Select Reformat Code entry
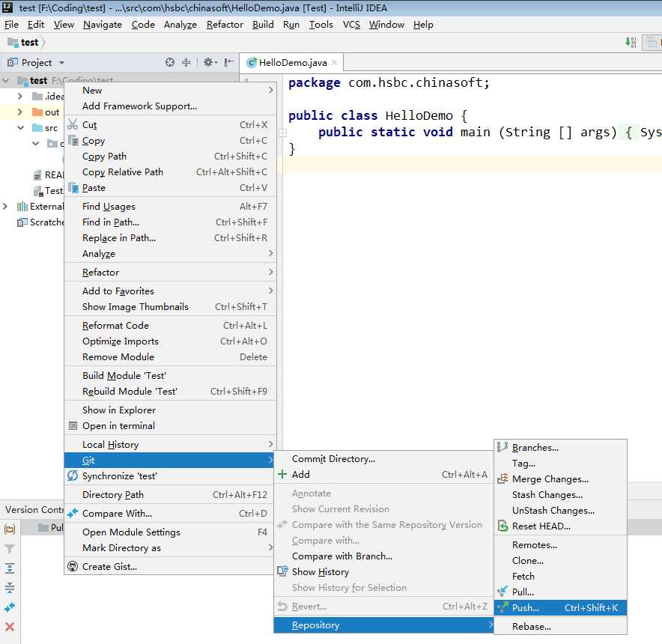The width and height of the screenshot is (662, 644). point(170,325)
